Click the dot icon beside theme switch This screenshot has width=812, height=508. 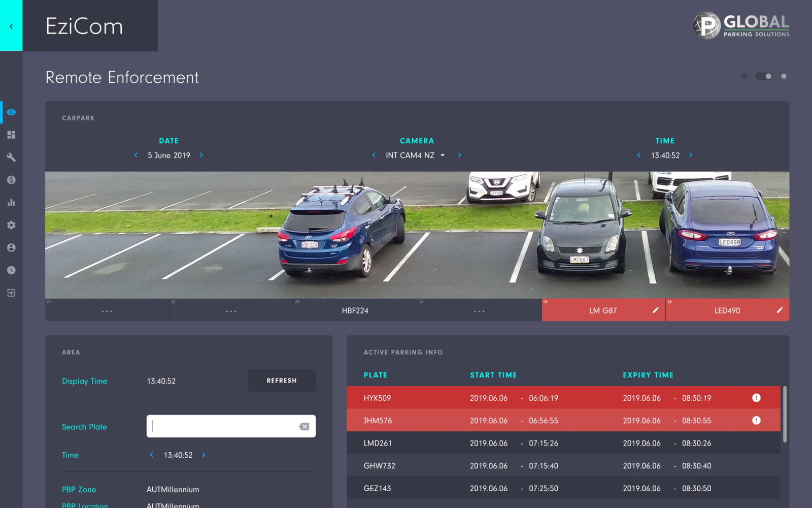(x=784, y=76)
